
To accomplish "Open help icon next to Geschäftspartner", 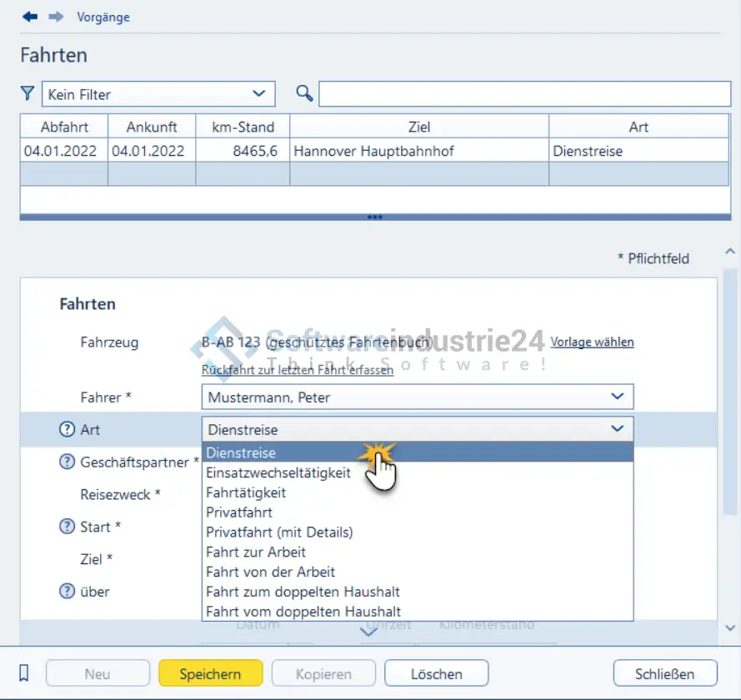I will pos(67,462).
